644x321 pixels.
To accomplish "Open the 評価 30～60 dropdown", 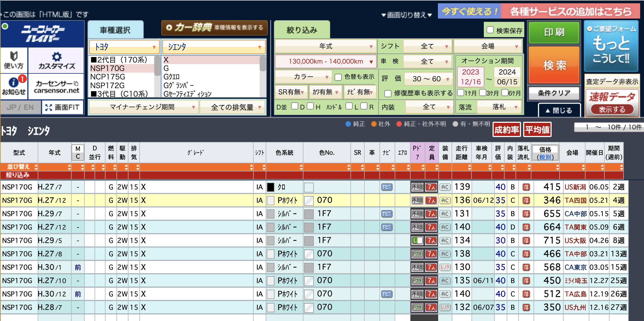I will [428, 79].
